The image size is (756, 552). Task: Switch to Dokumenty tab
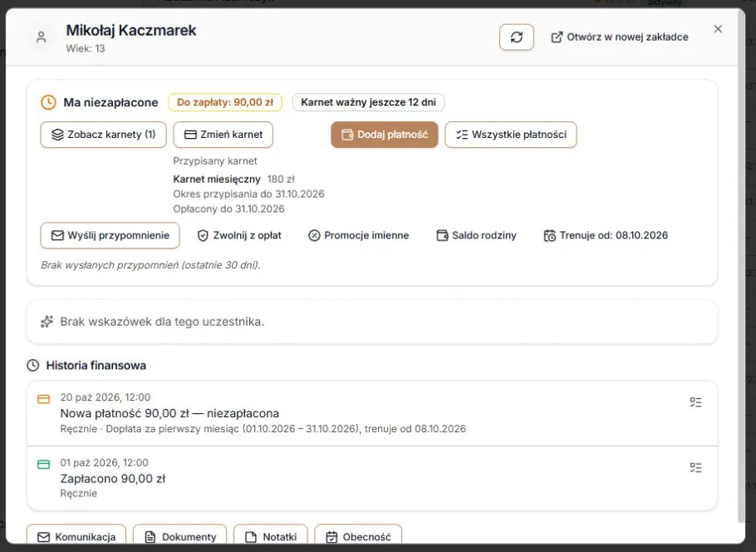click(179, 536)
